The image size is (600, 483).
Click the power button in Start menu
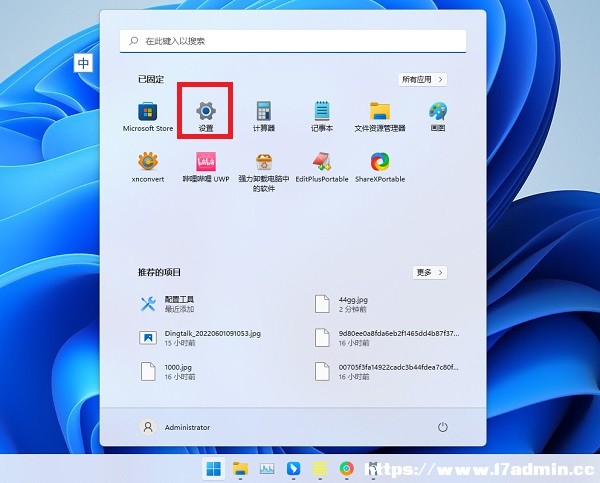[x=443, y=427]
